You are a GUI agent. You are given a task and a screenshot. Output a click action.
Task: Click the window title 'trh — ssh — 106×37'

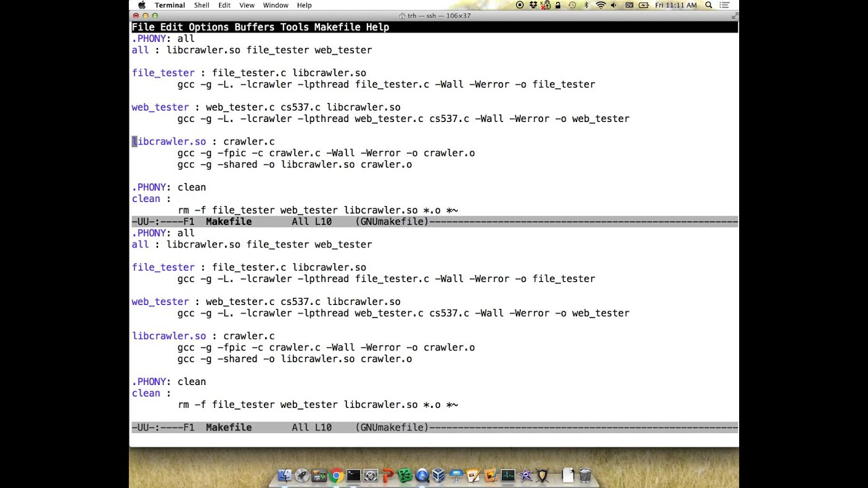(439, 16)
